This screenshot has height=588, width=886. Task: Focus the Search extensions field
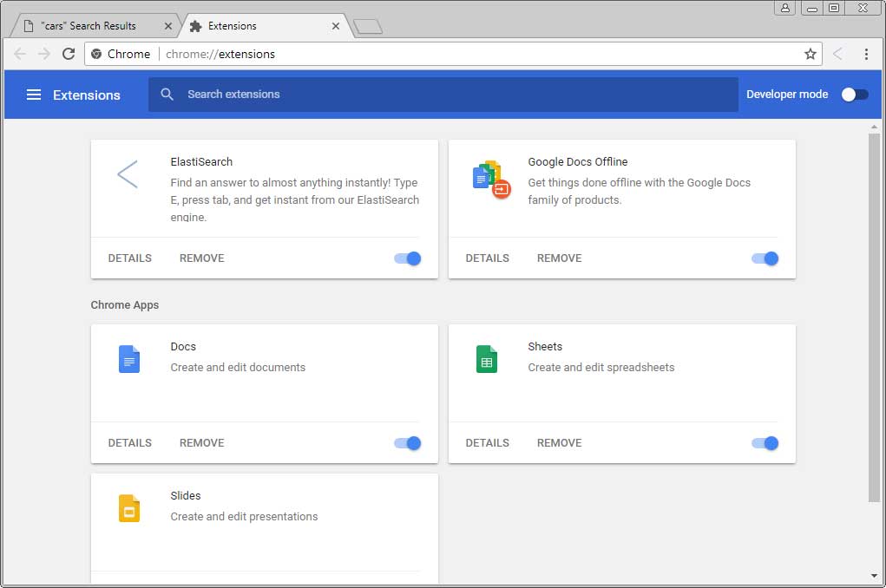tap(443, 95)
